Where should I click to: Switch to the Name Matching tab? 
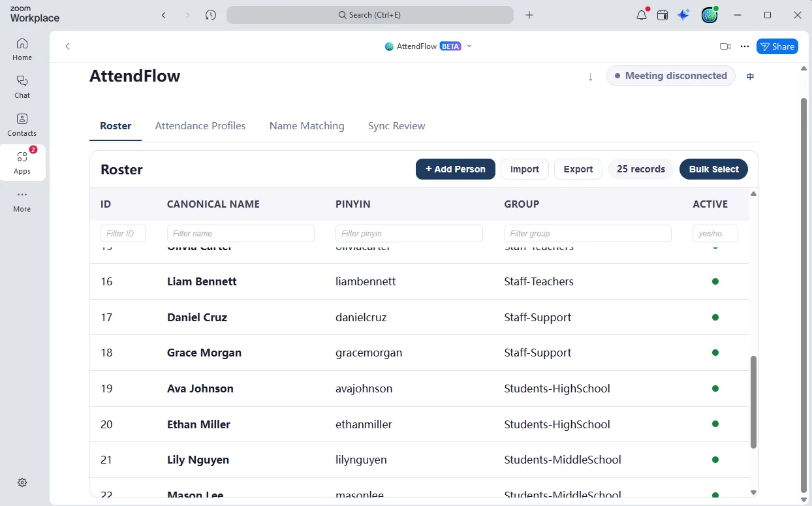[x=307, y=125]
